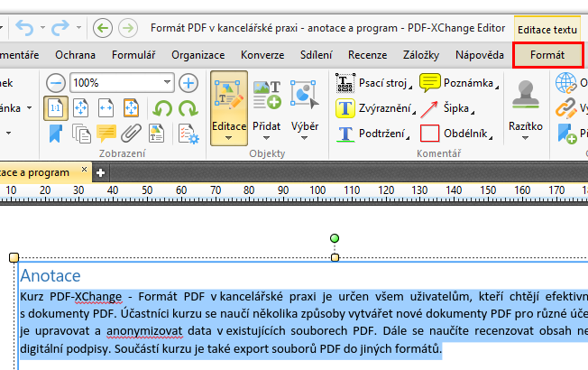Open the Editace textu contextual tab
588x370 pixels.
click(x=547, y=29)
